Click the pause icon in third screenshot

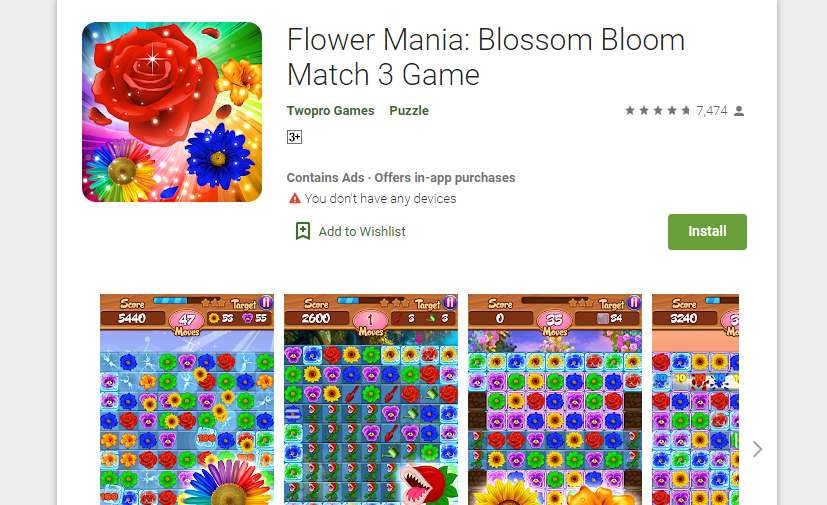click(634, 302)
